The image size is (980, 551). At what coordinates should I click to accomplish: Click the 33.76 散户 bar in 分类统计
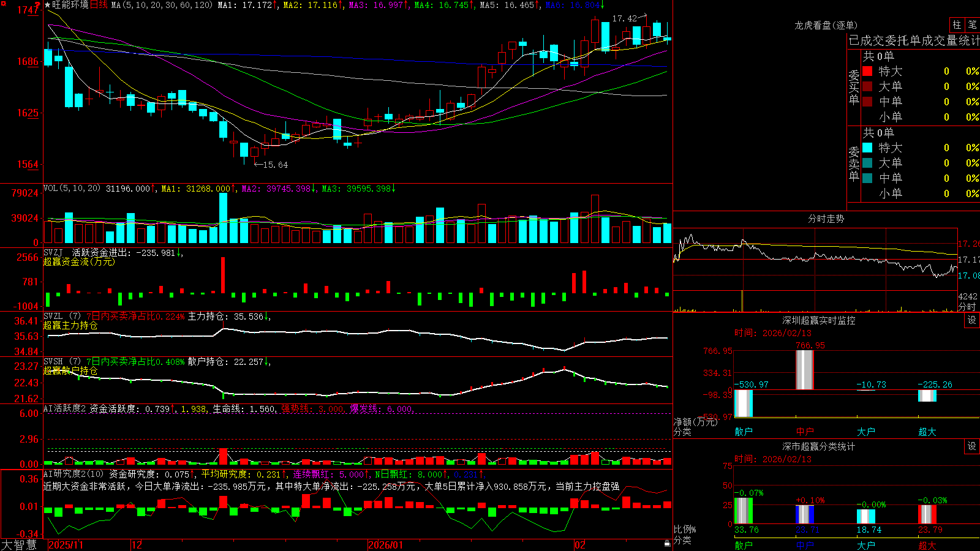coord(744,511)
